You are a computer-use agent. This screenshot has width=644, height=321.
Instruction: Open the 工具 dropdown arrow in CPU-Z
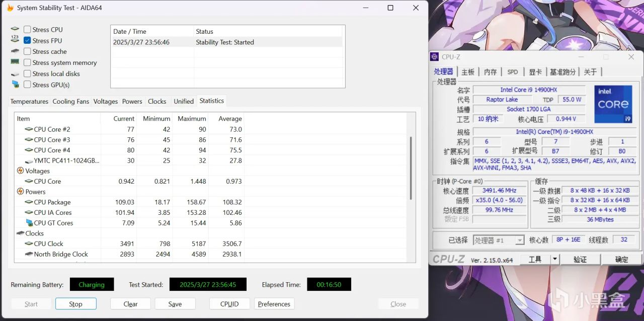click(555, 259)
